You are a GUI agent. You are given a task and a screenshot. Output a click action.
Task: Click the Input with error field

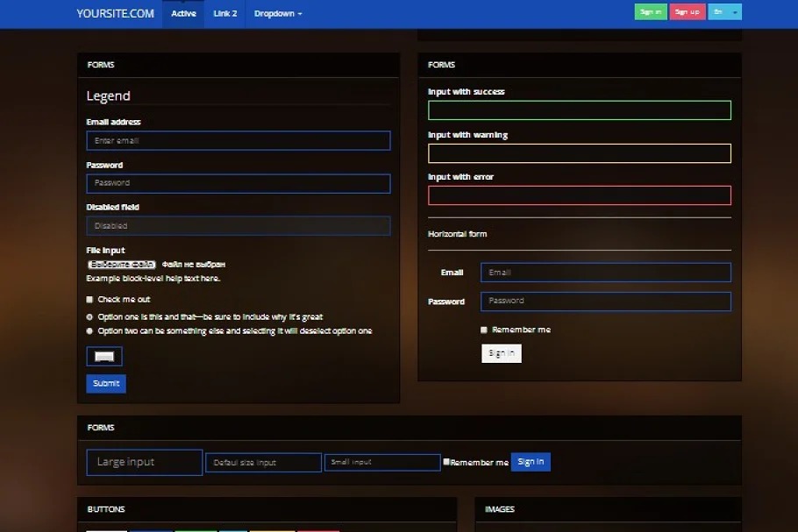(579, 195)
